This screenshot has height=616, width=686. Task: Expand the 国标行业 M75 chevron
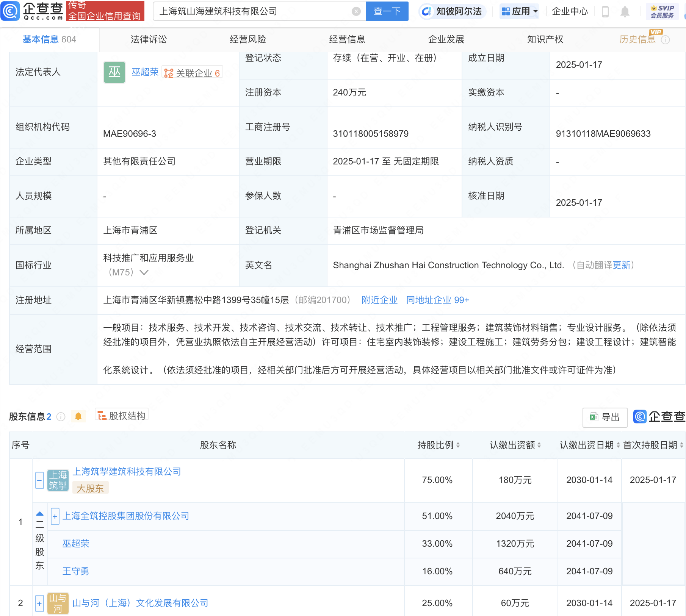[144, 272]
